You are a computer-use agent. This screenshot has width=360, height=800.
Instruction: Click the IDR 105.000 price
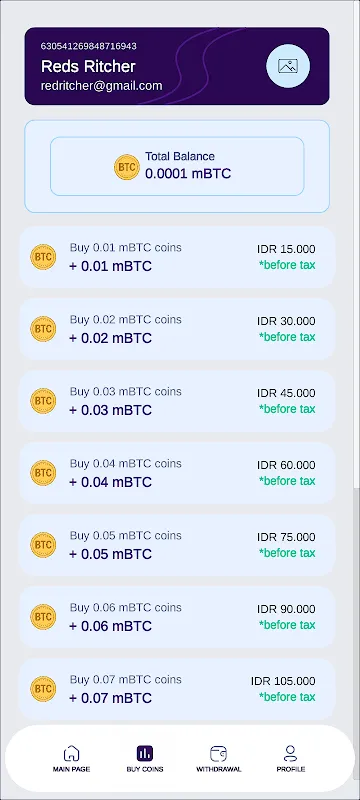(x=283, y=681)
